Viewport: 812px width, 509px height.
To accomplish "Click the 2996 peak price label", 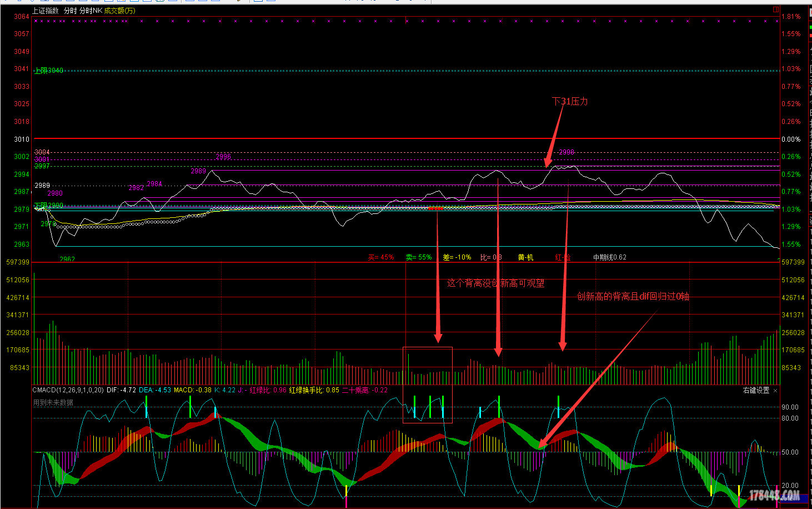I will (x=223, y=157).
